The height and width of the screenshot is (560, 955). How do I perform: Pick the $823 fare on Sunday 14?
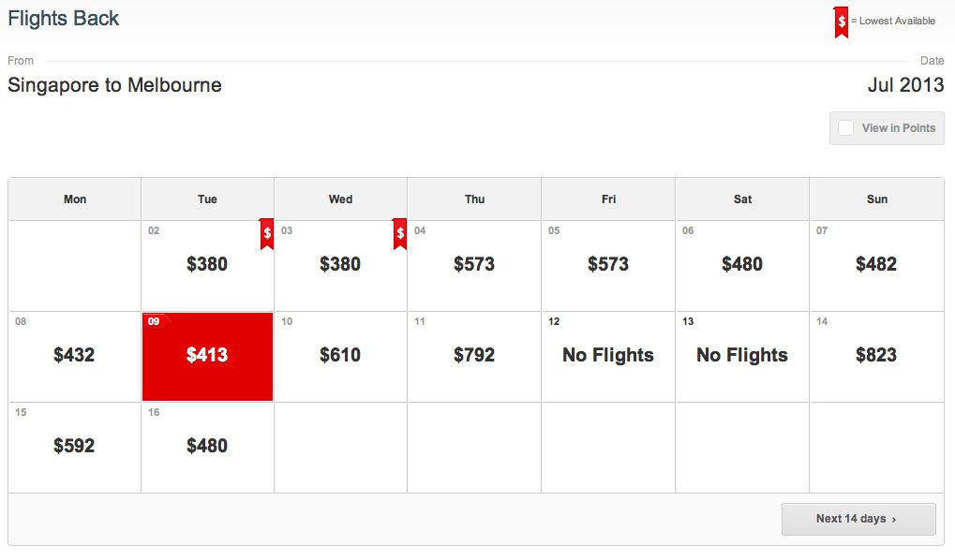pyautogui.click(x=876, y=355)
